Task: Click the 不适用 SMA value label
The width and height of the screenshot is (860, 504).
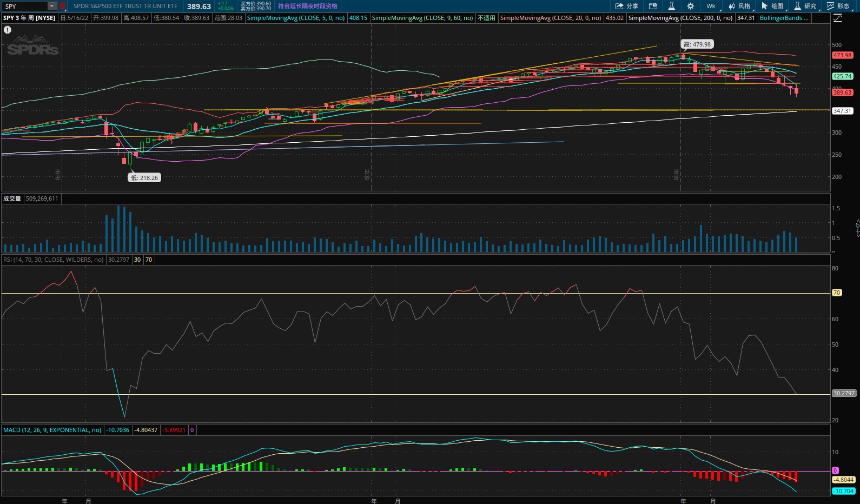Action: [486, 18]
